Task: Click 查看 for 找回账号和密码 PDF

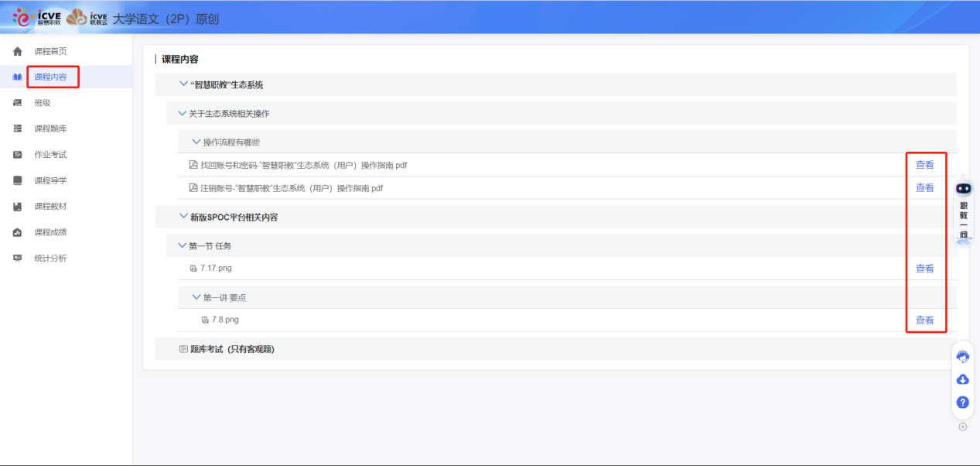Action: coord(924,165)
